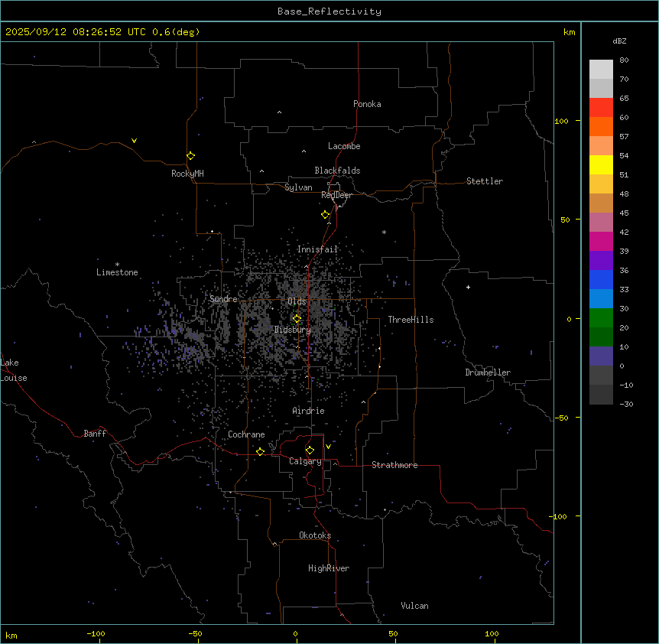
Task: Click the yellow diamond marker south of RedDeer
Action: [326, 215]
